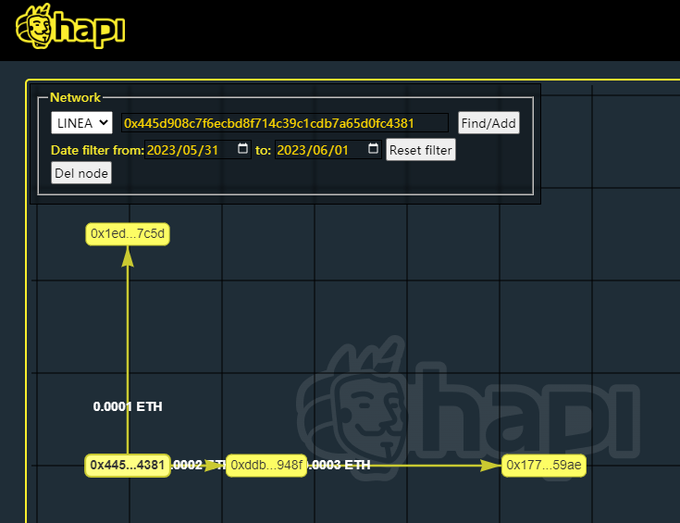Click the hapi logo in the header
This screenshot has height=523, width=680.
coord(71,26)
